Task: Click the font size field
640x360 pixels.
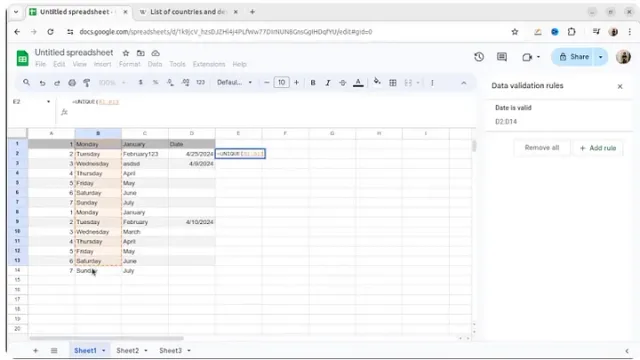Action: (x=282, y=82)
